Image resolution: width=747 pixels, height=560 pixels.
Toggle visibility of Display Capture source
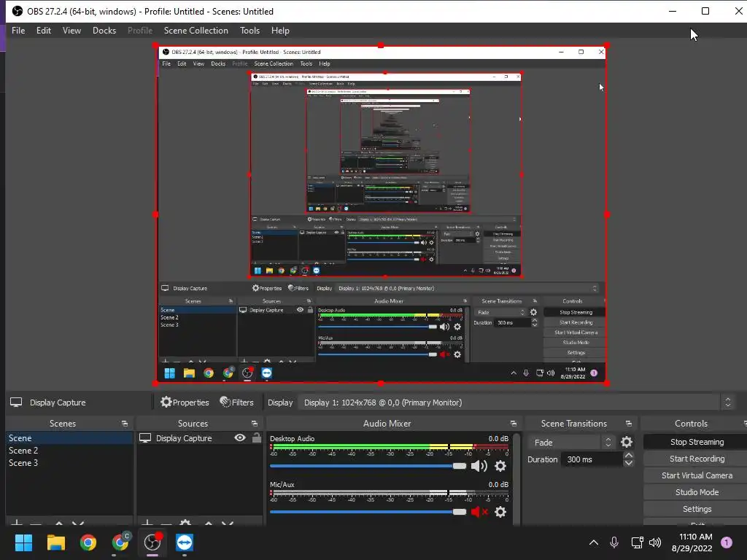(x=240, y=437)
